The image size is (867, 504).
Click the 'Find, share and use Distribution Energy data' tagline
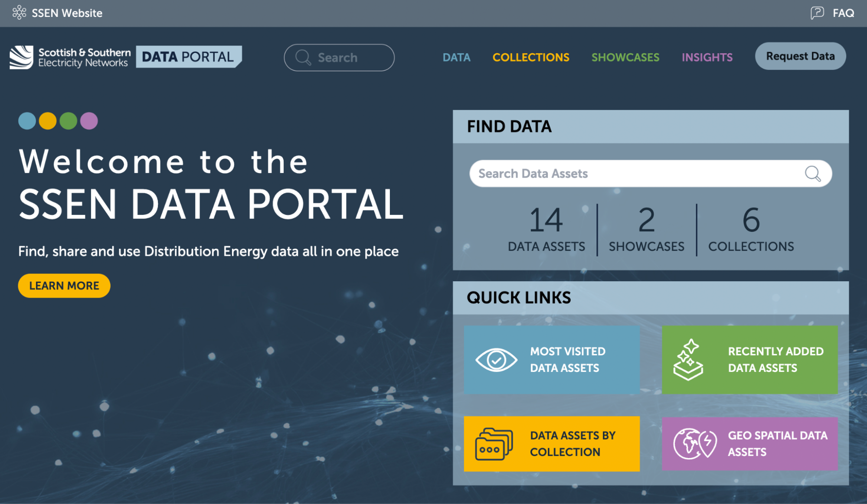tap(208, 251)
